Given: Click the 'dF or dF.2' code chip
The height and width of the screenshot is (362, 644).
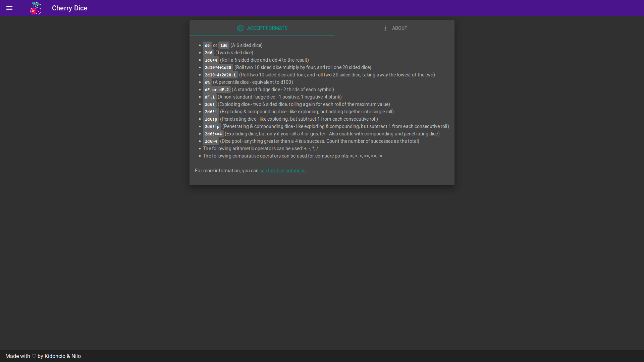Looking at the screenshot, I should [217, 89].
